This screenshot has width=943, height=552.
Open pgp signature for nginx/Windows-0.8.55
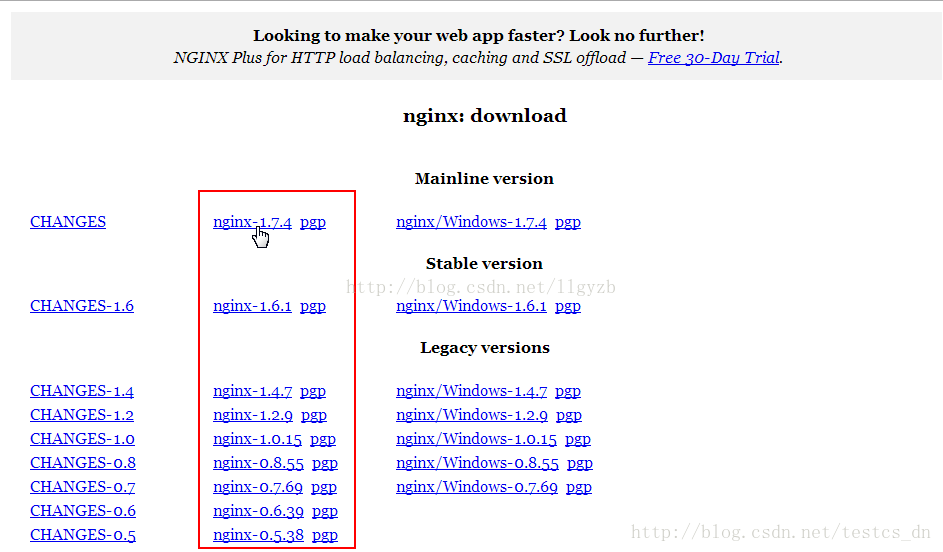coord(580,464)
